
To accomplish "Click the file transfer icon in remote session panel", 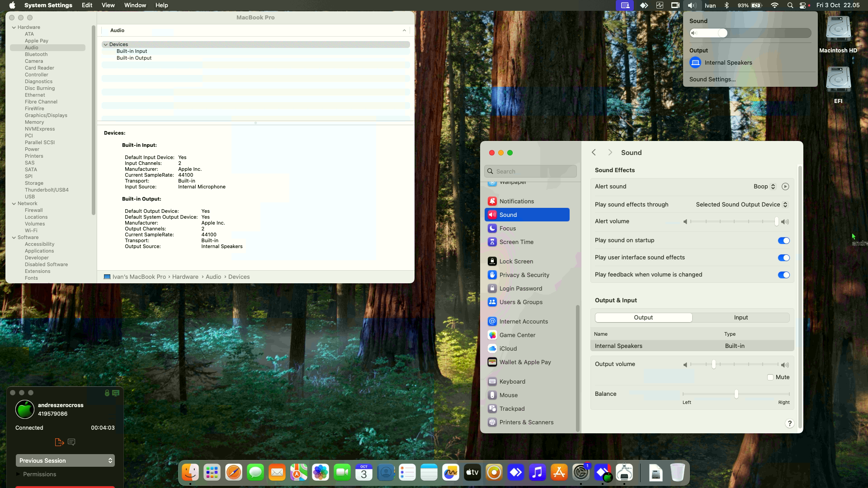I will [x=59, y=442].
